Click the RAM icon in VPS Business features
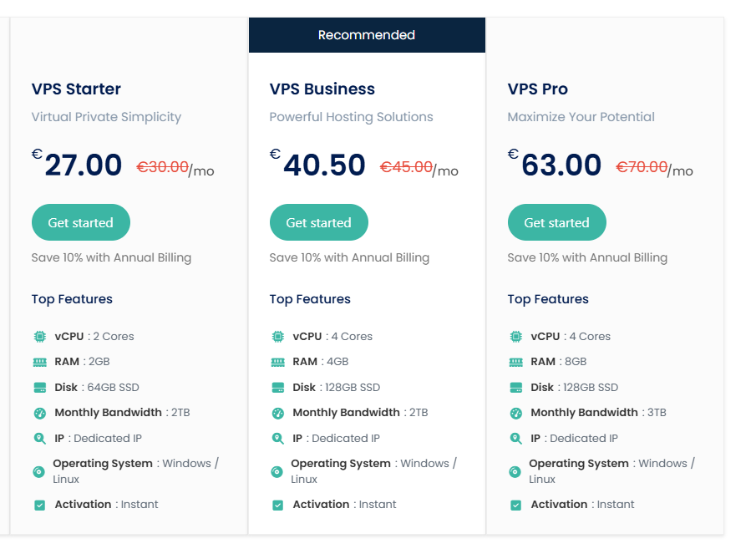 [x=277, y=362]
